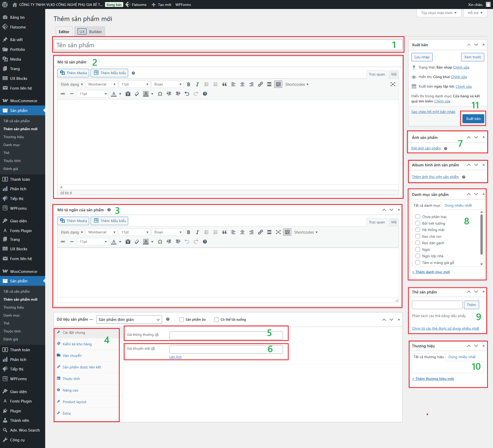Click Insert link icon in description editor

(260, 84)
